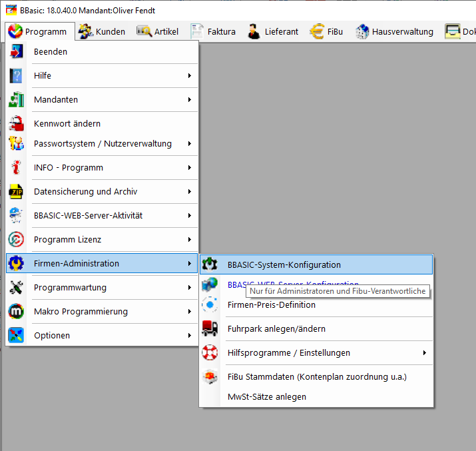This screenshot has height=451, width=476.
Task: Expand the Mandanten submenu arrow
Action: pos(190,100)
